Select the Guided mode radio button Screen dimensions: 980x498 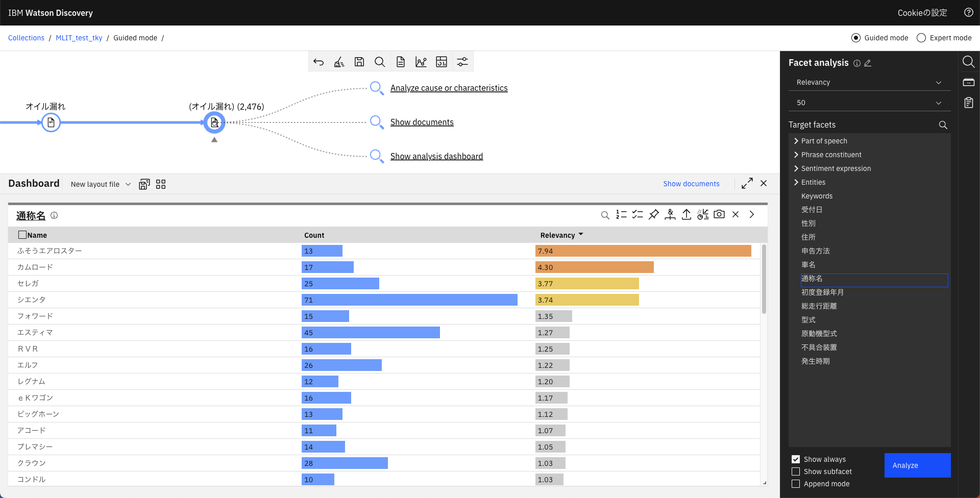click(x=856, y=38)
